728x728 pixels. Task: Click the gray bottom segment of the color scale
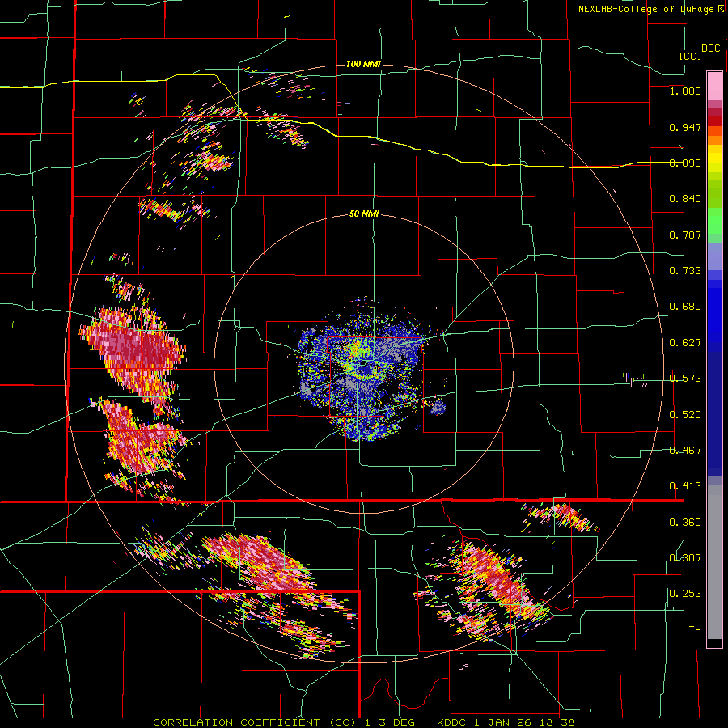tap(714, 562)
